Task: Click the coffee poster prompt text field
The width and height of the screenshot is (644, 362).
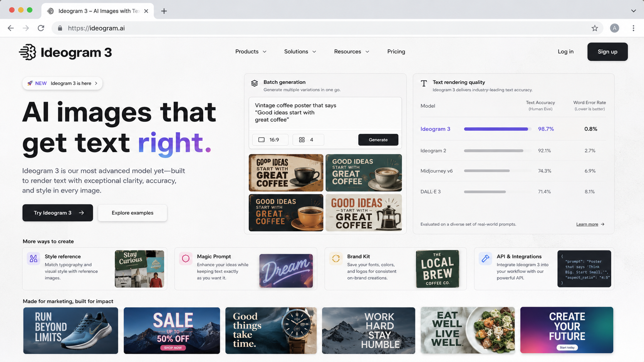Action: tap(325, 113)
